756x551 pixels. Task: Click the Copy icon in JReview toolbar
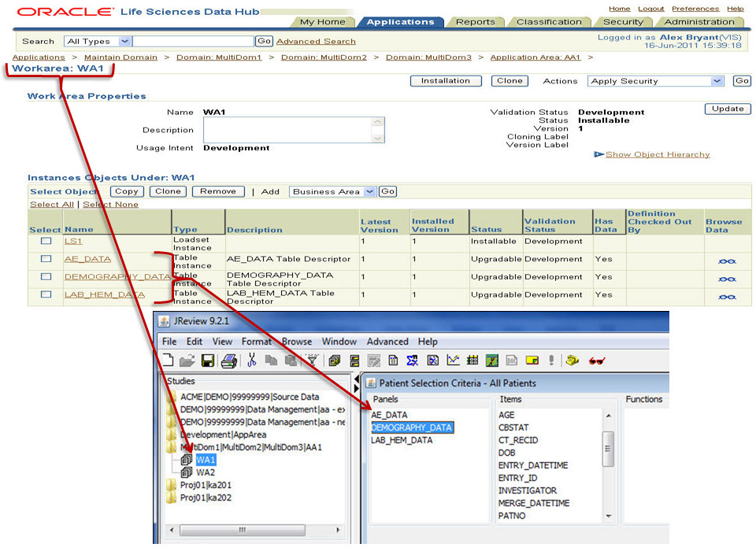click(272, 360)
